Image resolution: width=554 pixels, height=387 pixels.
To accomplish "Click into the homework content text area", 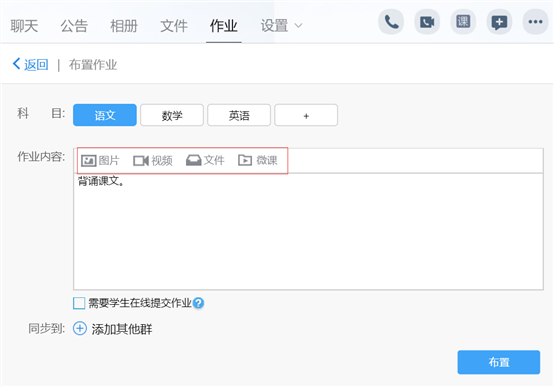I will tap(308, 231).
